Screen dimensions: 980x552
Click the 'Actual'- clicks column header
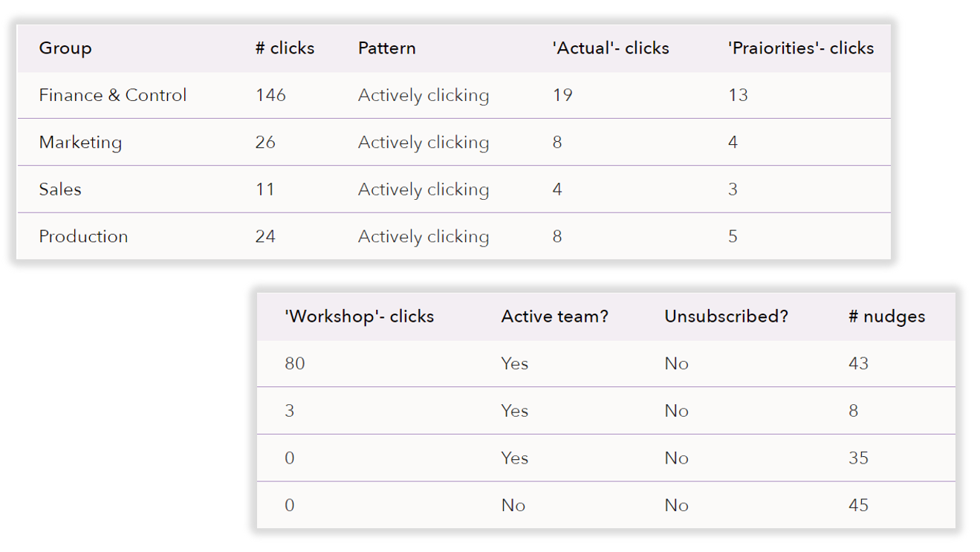(610, 48)
